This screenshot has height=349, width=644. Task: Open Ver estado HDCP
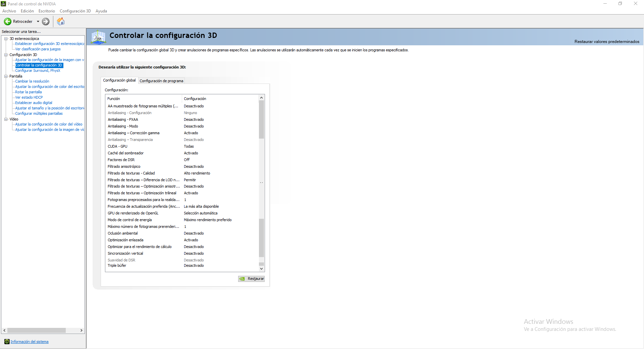(29, 97)
